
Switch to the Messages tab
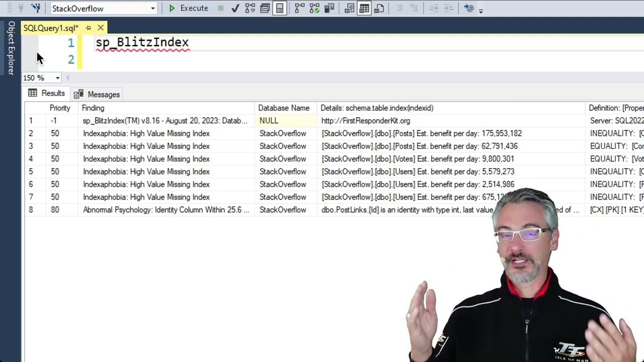(97, 94)
